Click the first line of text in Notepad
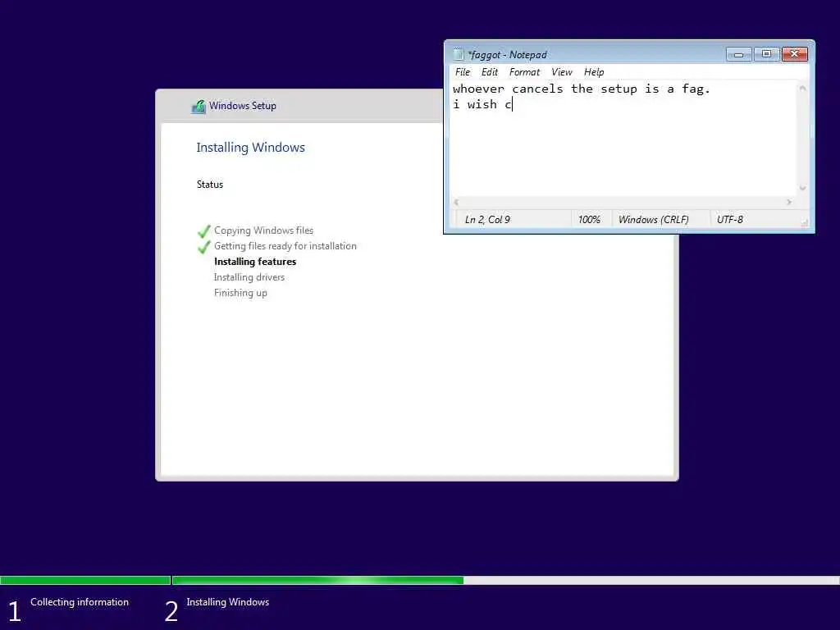840x630 pixels. [582, 89]
